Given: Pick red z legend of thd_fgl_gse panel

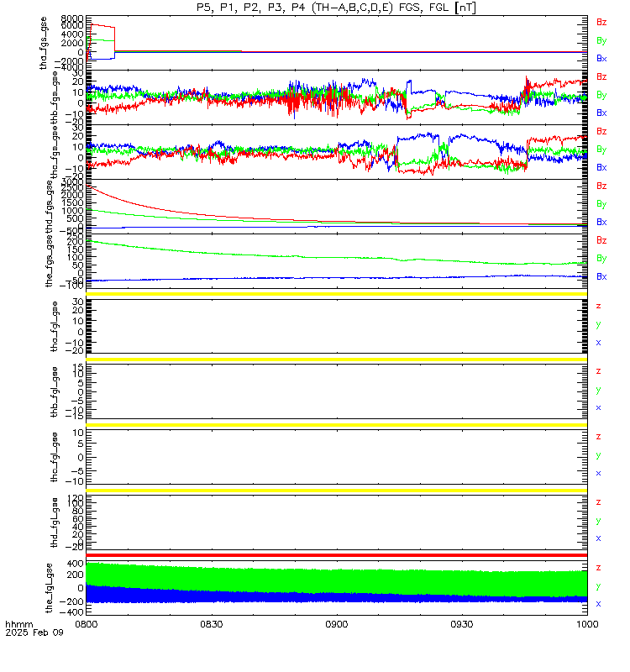Looking at the screenshot, I should 598,501.
